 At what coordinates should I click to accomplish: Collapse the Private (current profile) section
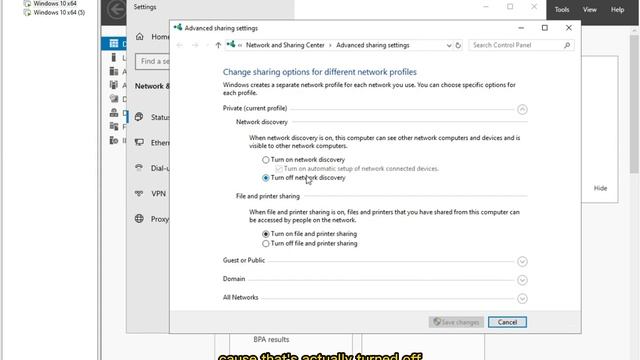[x=522, y=109]
